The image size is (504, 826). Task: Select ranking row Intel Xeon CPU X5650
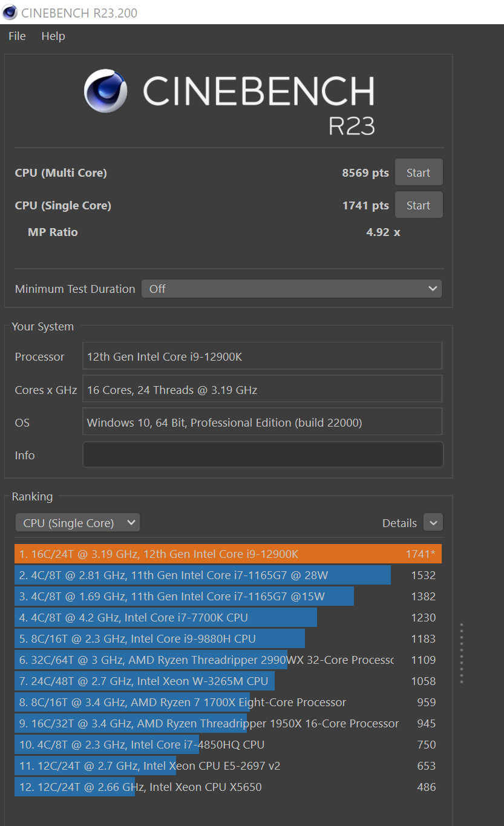click(x=228, y=787)
